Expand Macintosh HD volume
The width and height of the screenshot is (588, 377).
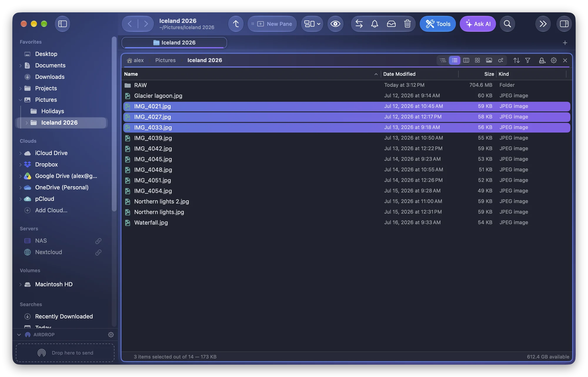pyautogui.click(x=20, y=284)
